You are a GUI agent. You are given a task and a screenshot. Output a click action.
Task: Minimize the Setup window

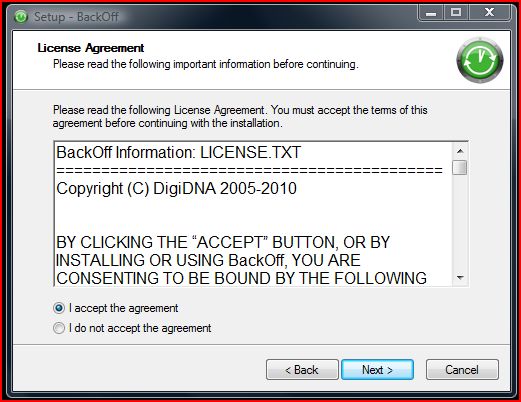pyautogui.click(x=431, y=13)
